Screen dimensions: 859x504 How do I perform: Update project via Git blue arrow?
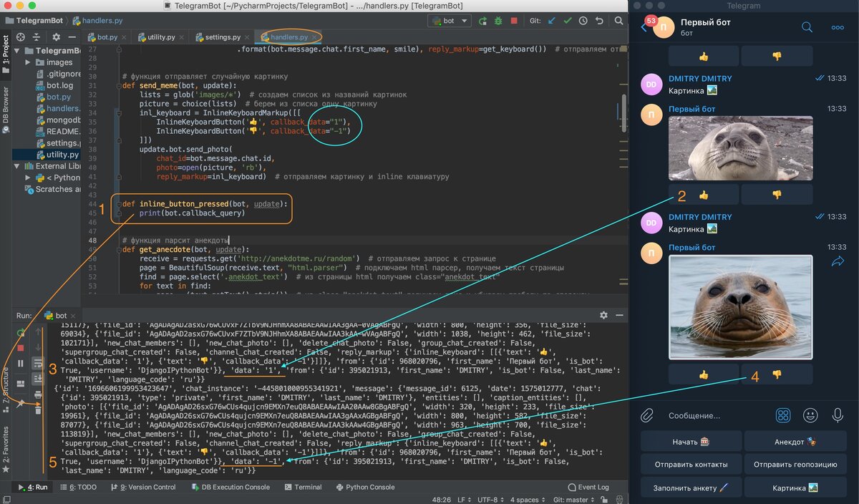[552, 21]
